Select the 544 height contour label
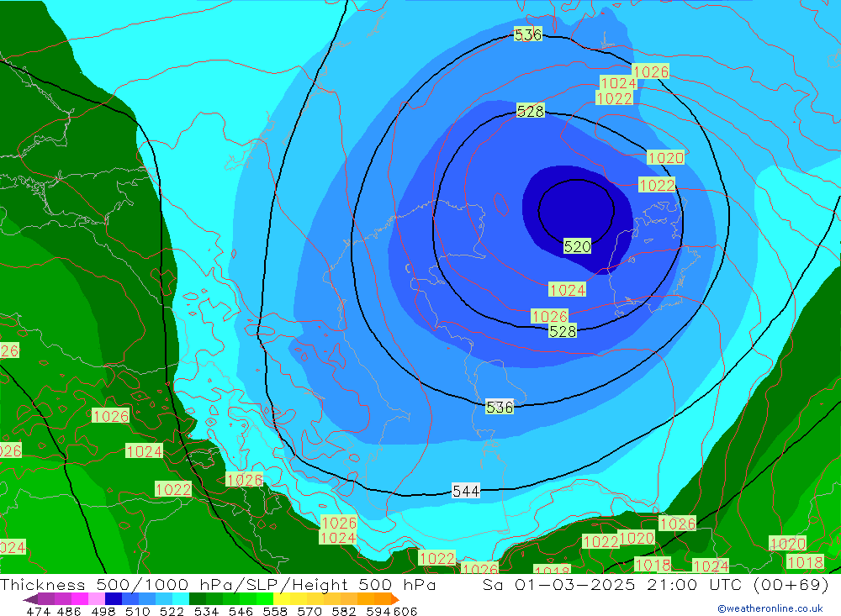 coord(466,491)
